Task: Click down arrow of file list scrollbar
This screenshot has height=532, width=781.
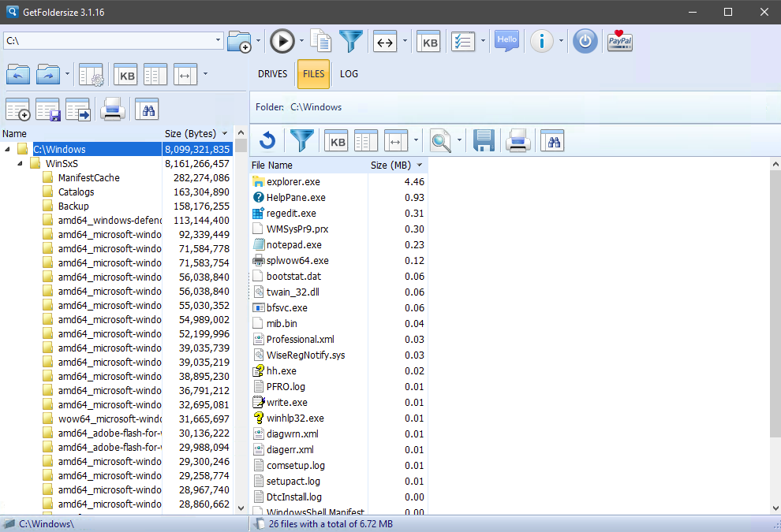Action: coord(775,508)
